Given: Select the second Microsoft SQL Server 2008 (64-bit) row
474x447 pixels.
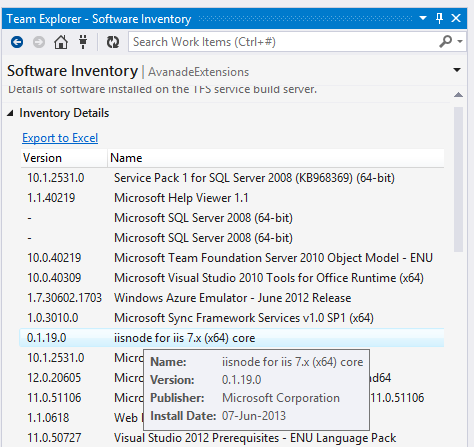Looking at the screenshot, I should (x=232, y=238).
